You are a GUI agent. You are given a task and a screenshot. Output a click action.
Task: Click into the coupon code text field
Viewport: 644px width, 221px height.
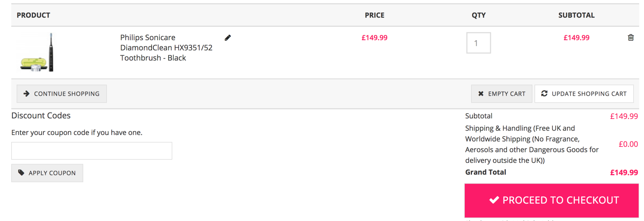(x=92, y=151)
